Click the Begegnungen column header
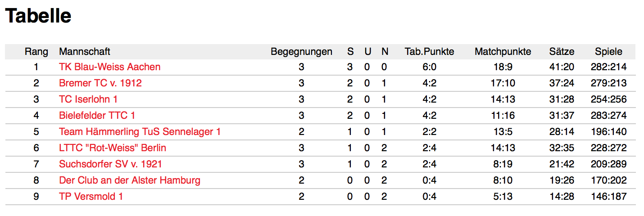The width and height of the screenshot is (644, 216). [301, 52]
